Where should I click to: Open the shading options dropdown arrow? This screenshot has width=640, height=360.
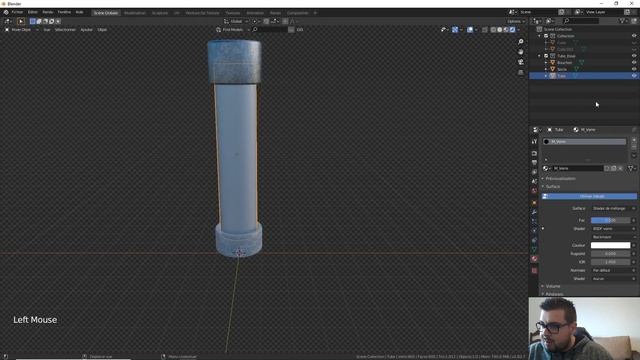tap(519, 30)
